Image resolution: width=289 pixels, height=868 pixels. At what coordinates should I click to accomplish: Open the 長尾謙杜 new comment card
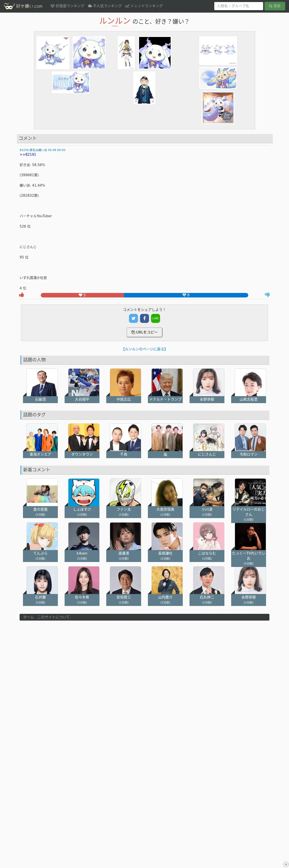(x=165, y=542)
